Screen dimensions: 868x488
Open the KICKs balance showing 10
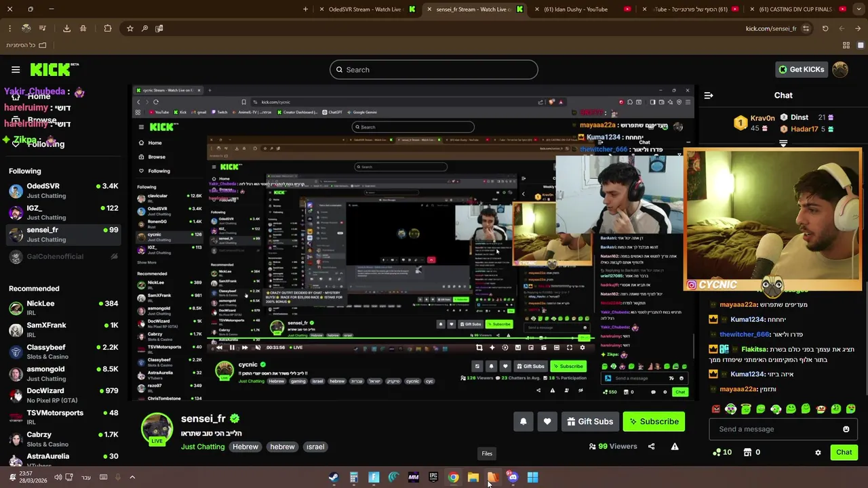click(x=722, y=452)
